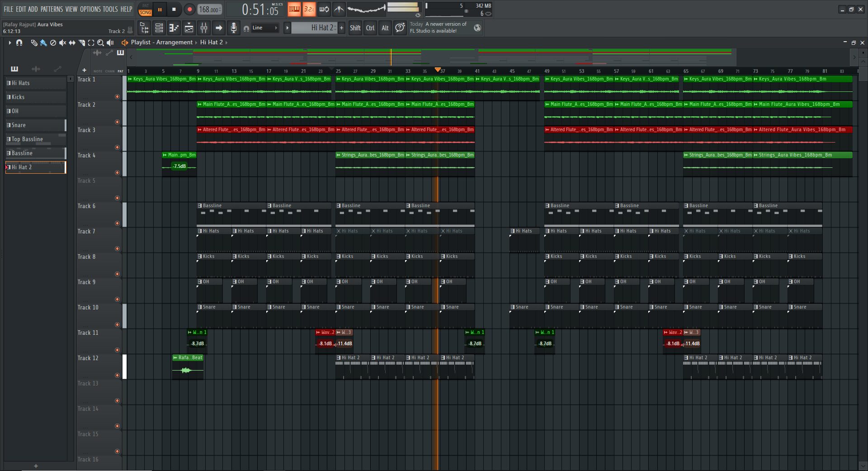Open the microphone recording icon
The image size is (868, 471).
pyautogui.click(x=233, y=28)
